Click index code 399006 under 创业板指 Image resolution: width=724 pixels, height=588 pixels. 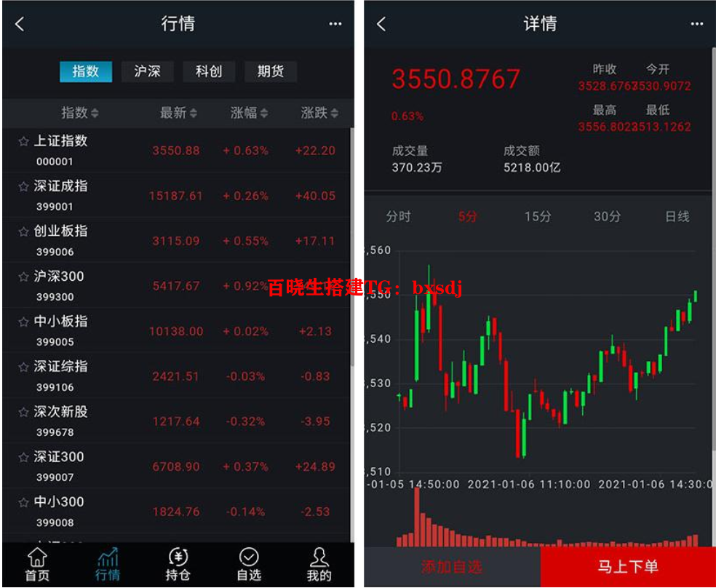[55, 252]
